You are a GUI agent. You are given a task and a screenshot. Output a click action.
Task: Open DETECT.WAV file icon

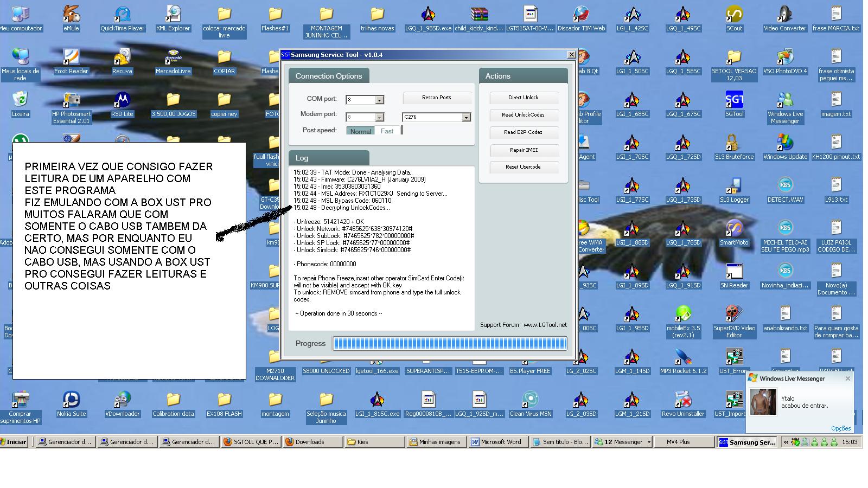pos(785,190)
